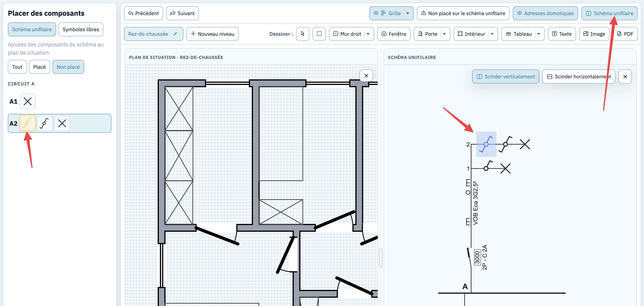Select the Intérieur drawing tool

click(471, 34)
